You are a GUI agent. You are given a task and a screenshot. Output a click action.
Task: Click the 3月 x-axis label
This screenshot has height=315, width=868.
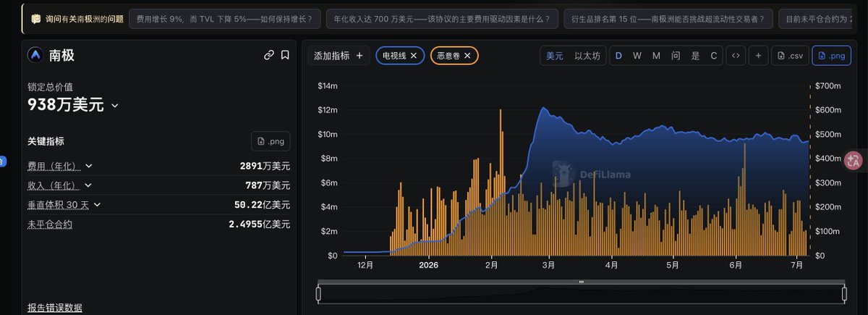pyautogui.click(x=548, y=266)
